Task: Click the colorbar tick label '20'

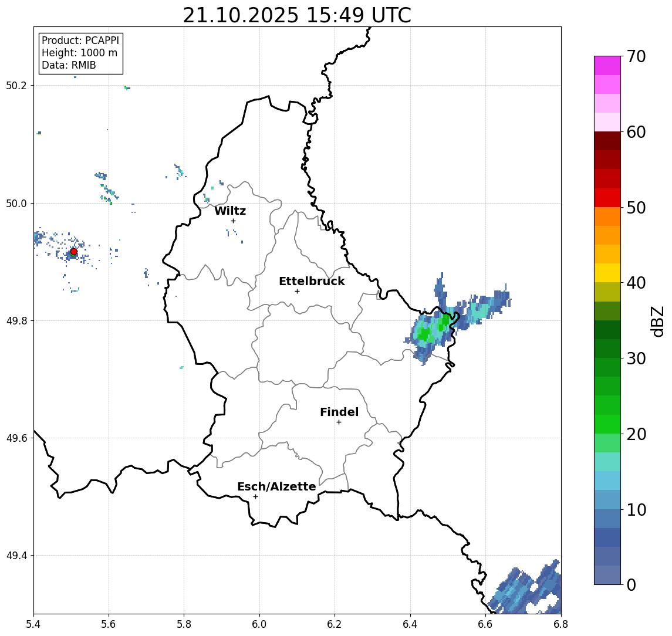Action: coord(636,434)
